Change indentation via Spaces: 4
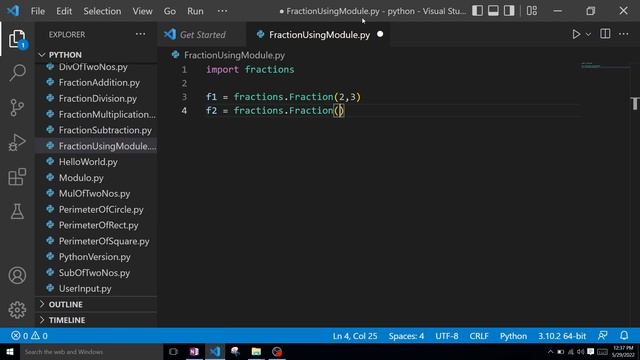This screenshot has width=640, height=360. (406, 336)
